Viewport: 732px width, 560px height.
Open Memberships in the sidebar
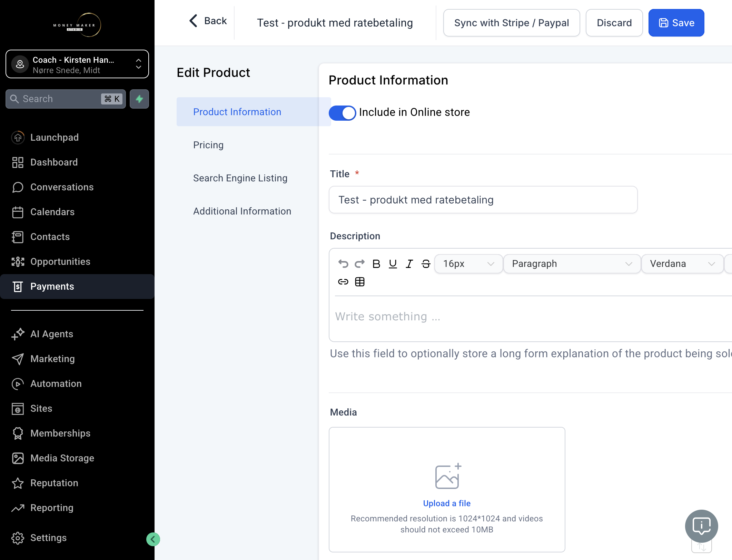click(77, 433)
